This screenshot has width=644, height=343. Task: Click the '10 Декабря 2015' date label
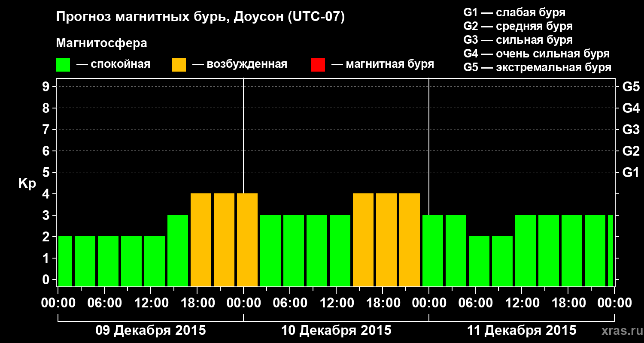tap(336, 331)
